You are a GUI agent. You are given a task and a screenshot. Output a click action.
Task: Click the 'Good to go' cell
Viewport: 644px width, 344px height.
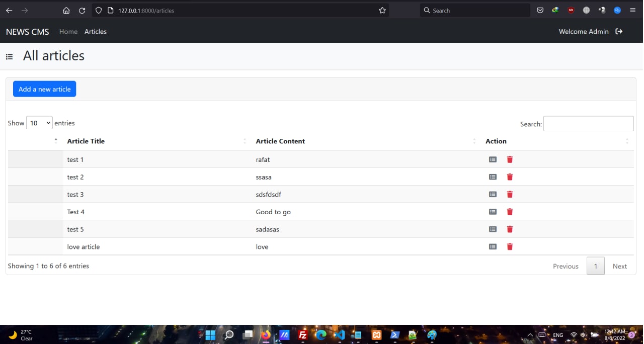(x=367, y=212)
